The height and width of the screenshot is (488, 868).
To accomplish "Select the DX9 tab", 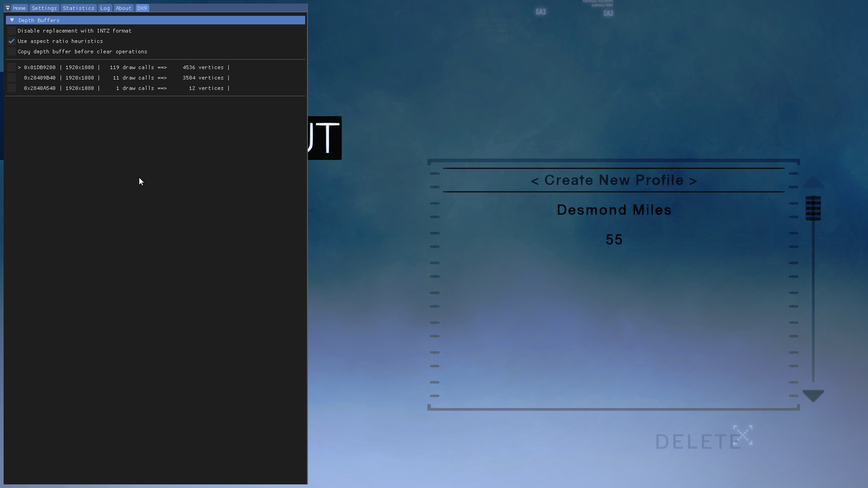I will [142, 8].
